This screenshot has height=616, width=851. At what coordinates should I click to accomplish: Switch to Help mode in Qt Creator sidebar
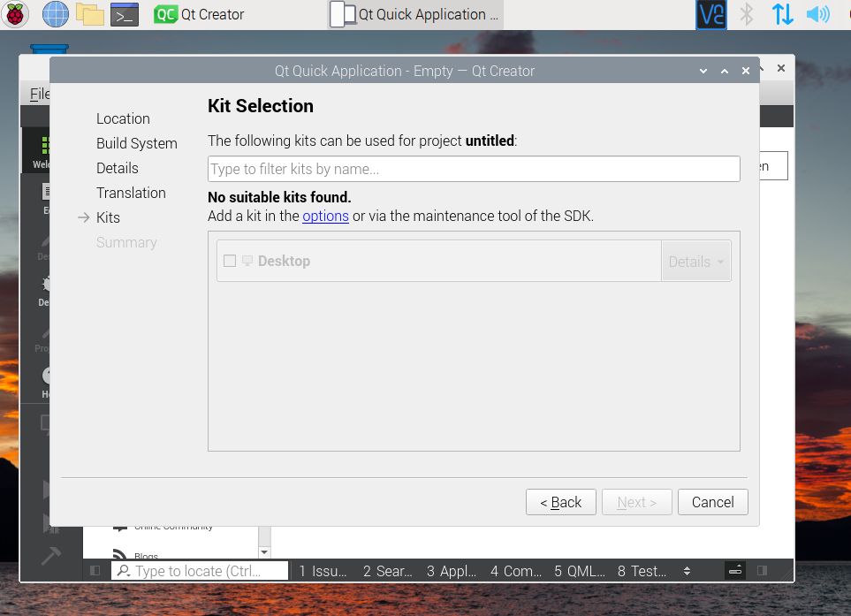click(36, 382)
